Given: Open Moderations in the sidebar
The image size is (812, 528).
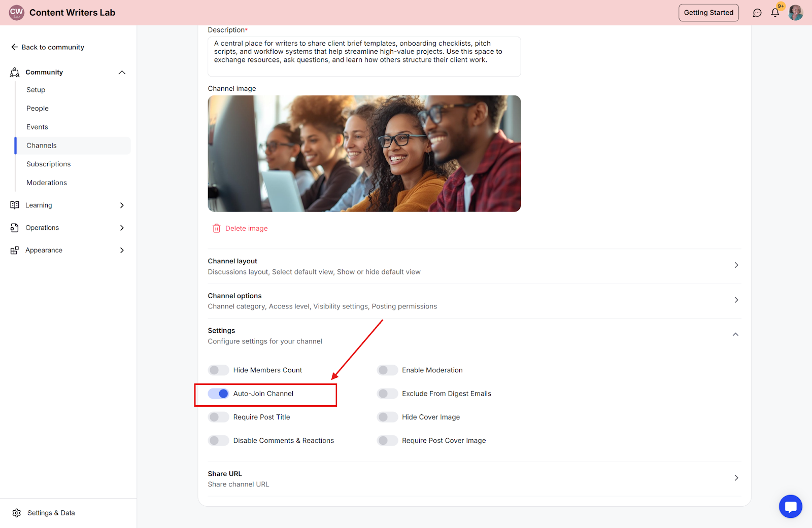Looking at the screenshot, I should pos(47,183).
